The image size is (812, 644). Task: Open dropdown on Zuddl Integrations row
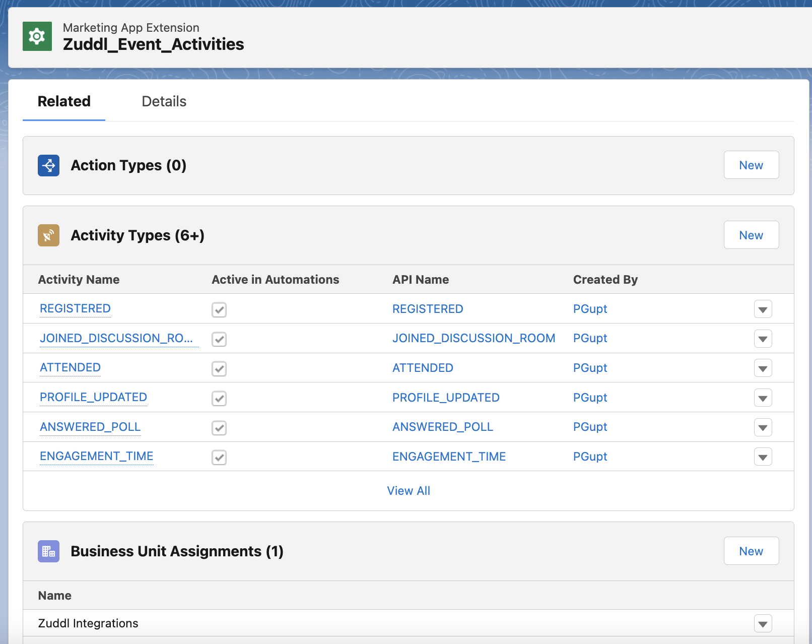763,623
